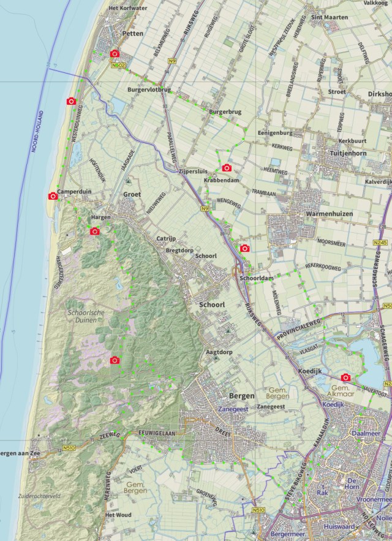Click the camera marker below Hargen
The image size is (392, 541).
pos(94,231)
